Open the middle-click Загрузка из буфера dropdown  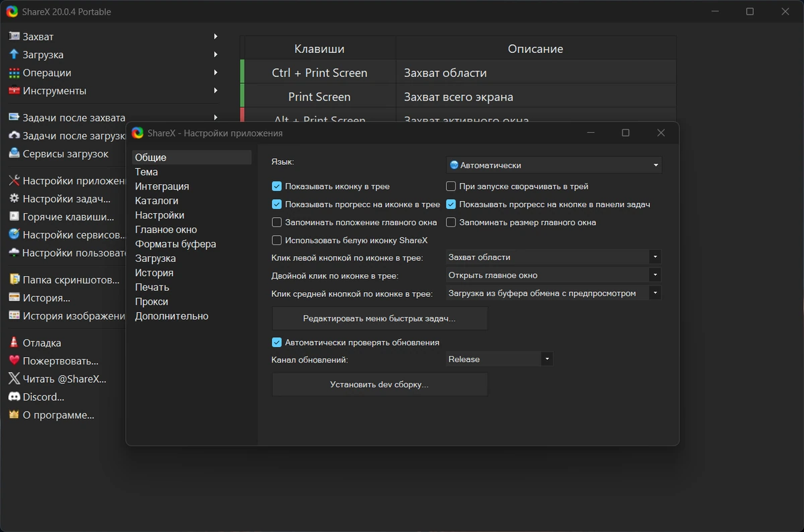pyautogui.click(x=554, y=293)
